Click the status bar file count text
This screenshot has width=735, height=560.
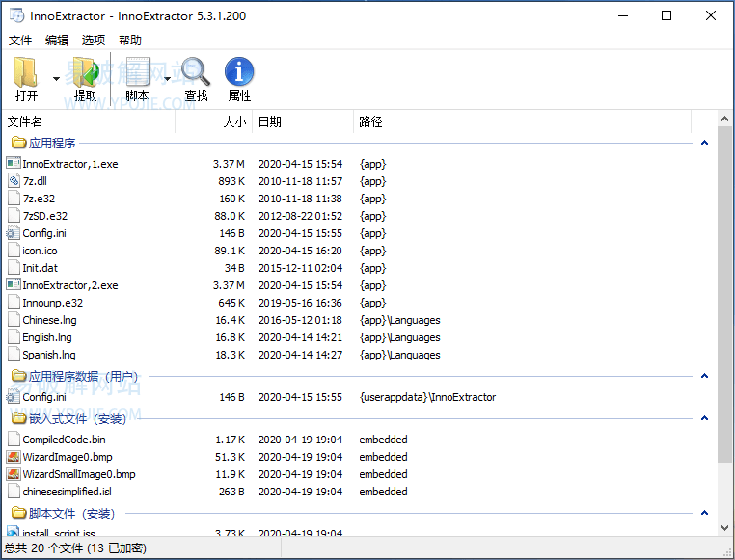pos(75,547)
